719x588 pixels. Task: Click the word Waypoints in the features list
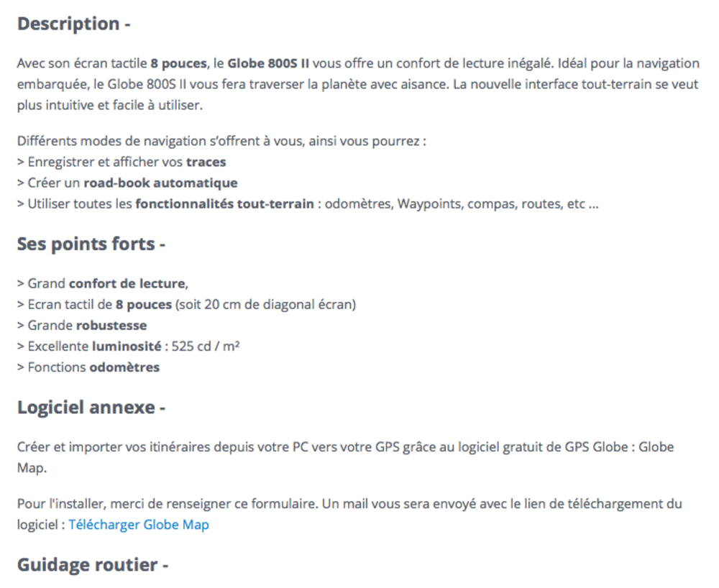(429, 204)
